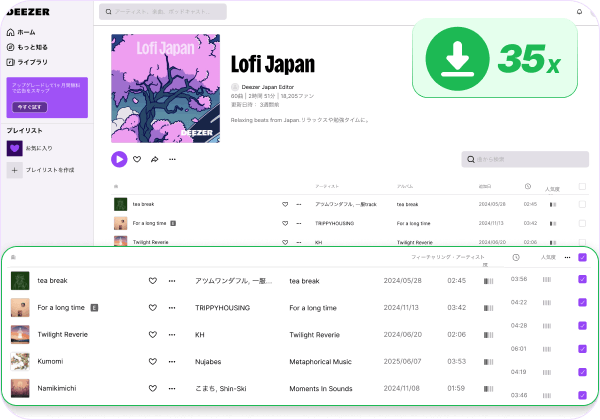Click the tea break cover in the enlarged panel
Screen dimensions: 600x420
(20, 281)
